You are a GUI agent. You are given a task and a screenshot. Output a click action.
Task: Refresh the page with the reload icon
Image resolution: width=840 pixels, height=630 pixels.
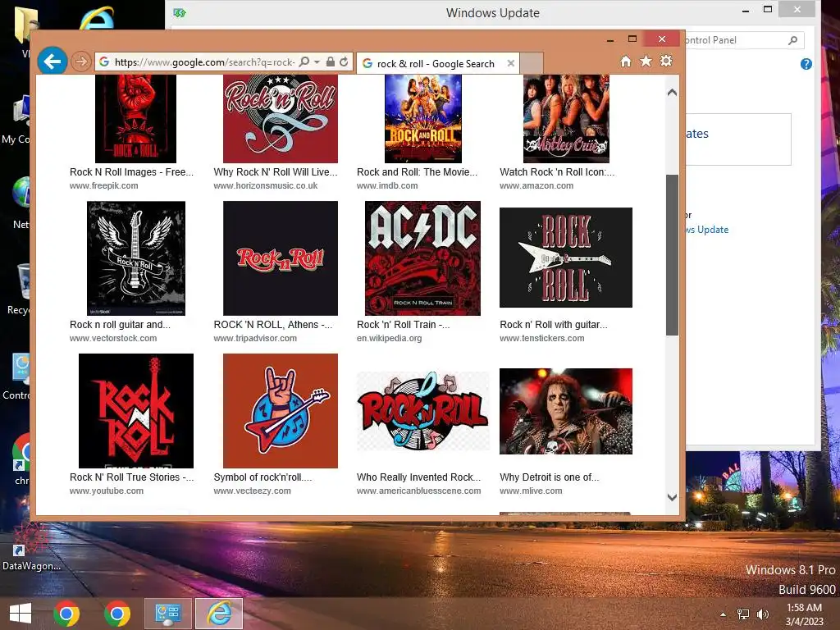[344, 62]
